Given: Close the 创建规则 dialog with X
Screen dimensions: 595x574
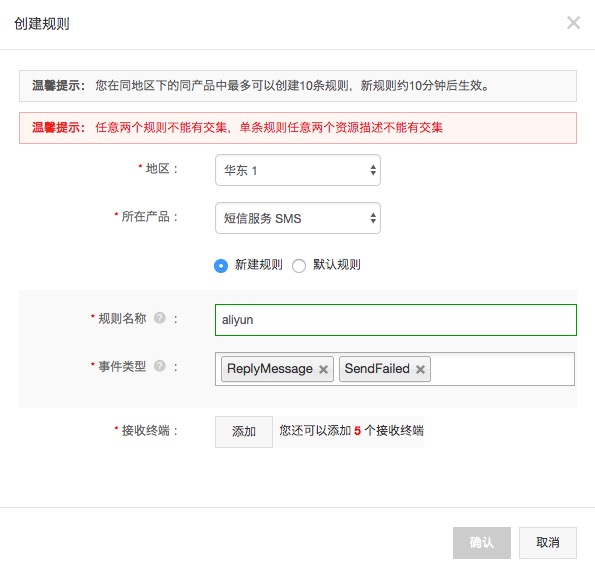Looking at the screenshot, I should [x=573, y=23].
